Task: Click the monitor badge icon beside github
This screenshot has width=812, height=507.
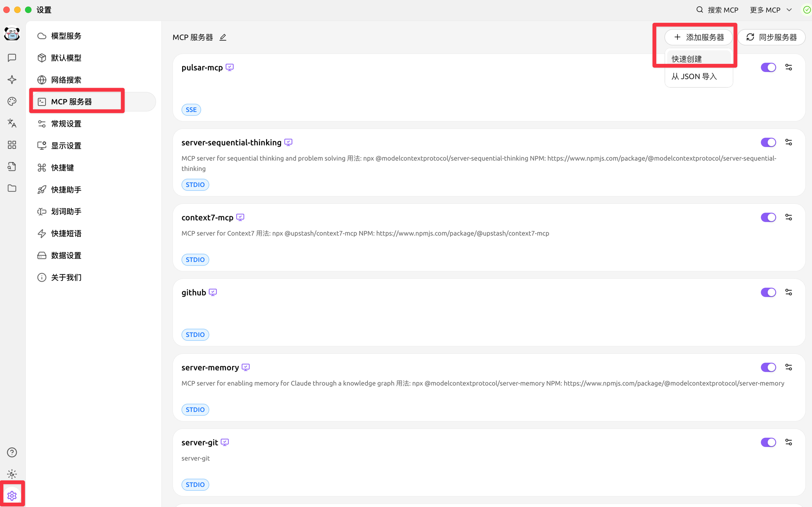Action: tap(213, 292)
